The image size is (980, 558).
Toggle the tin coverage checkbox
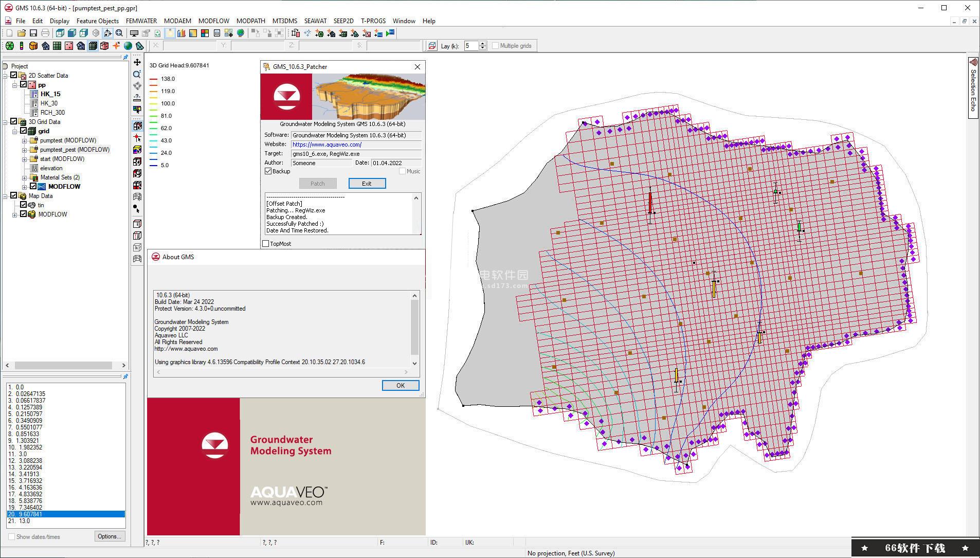tap(23, 205)
